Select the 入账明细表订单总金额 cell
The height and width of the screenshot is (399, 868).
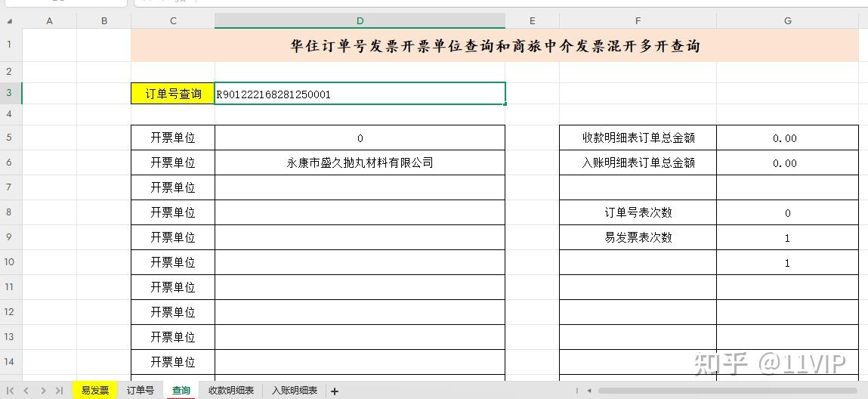pyautogui.click(x=638, y=162)
